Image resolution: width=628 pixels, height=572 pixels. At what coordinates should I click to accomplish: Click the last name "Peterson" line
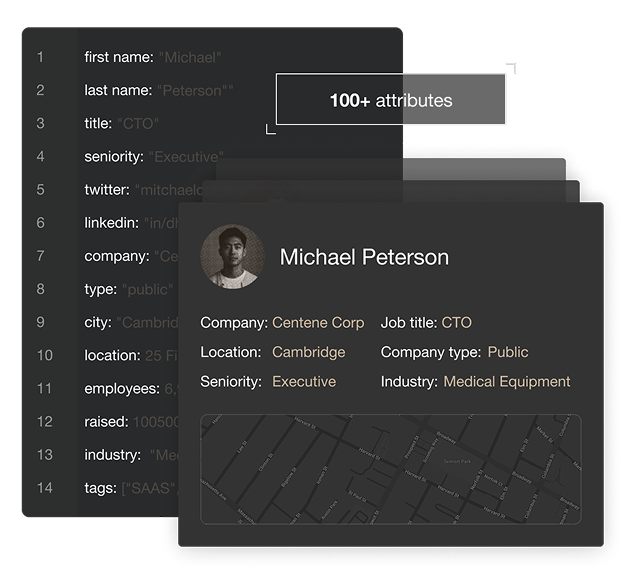coord(158,90)
